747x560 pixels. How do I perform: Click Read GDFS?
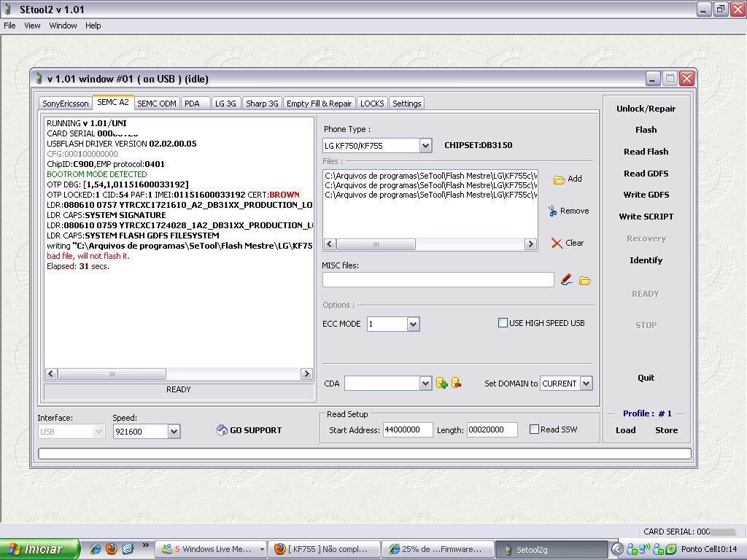pyautogui.click(x=646, y=174)
